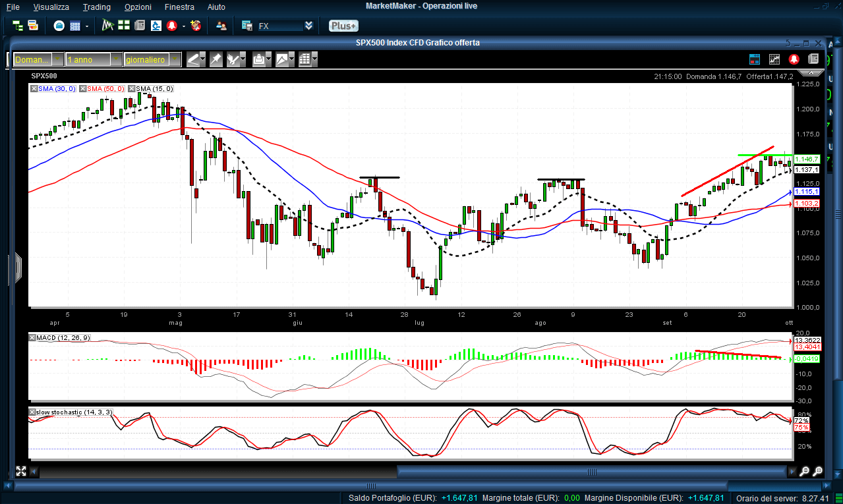Click the Plus+ button

pos(343,26)
